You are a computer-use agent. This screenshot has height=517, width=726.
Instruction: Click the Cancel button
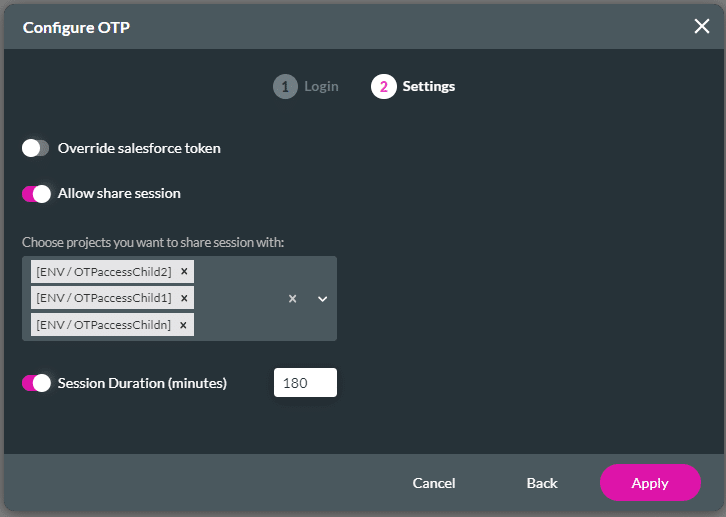point(434,483)
